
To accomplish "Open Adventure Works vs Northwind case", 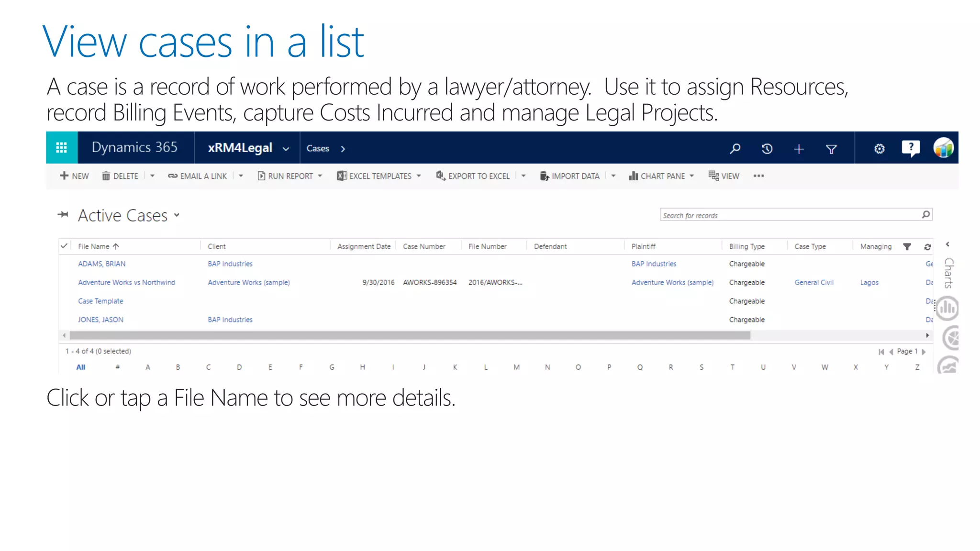I will point(127,283).
